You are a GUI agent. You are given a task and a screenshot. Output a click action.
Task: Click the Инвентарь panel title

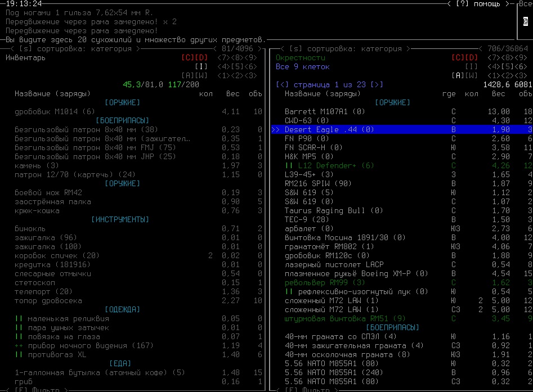tap(25, 58)
